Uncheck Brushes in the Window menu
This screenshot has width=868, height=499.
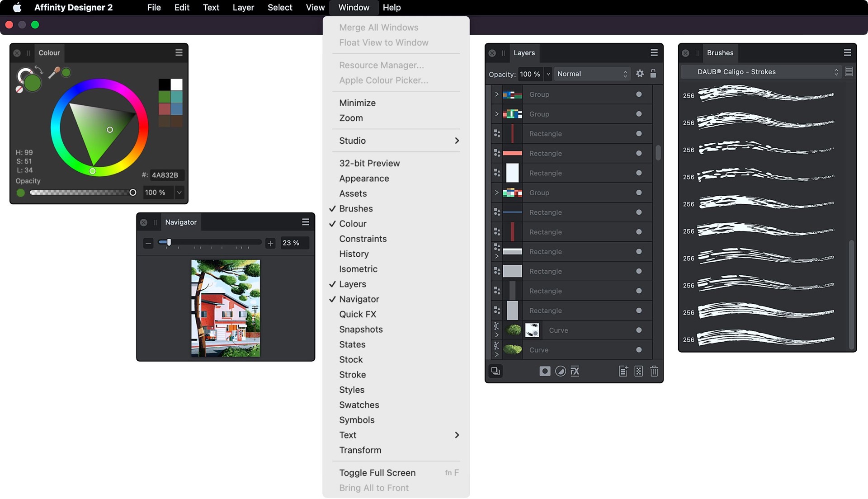[x=356, y=208]
